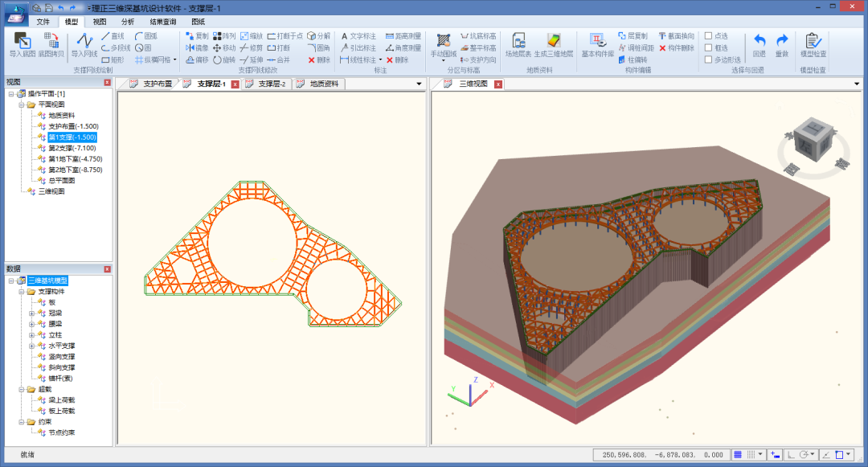Open the 基本构件库 component library
Image resolution: width=868 pixels, height=467 pixels.
(x=597, y=41)
